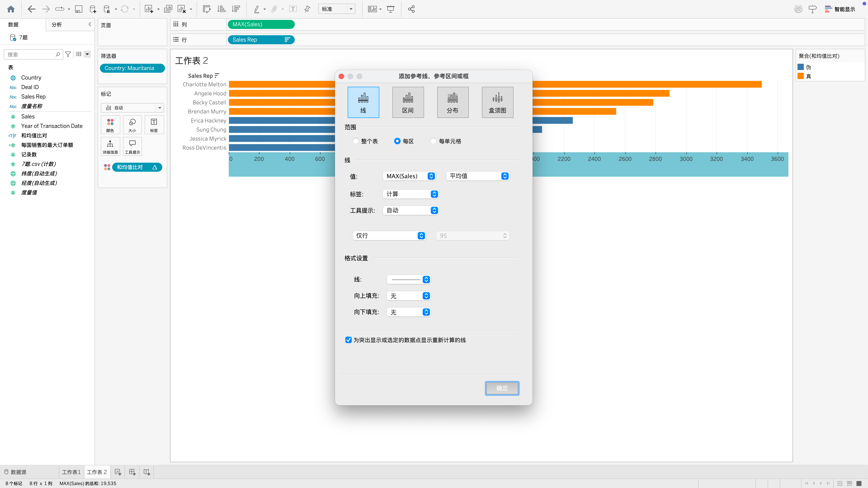Image resolution: width=868 pixels, height=488 pixels.
Task: Click the share workbook icon
Action: coord(411,9)
